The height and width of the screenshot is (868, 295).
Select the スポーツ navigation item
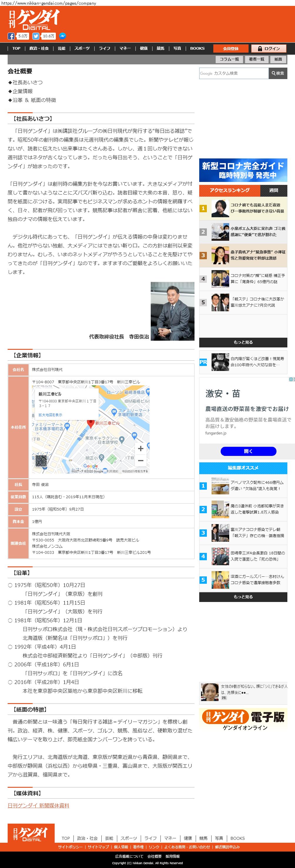82,48
